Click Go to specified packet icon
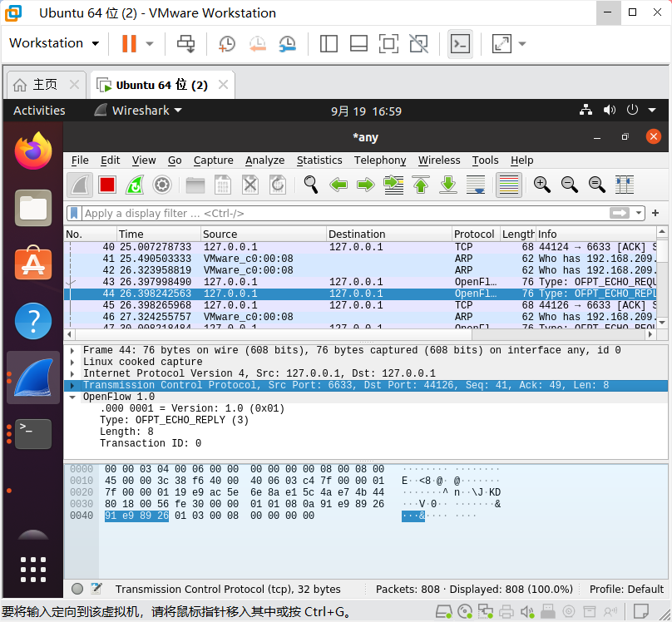Screen dimensions: 672x622 pos(393,185)
